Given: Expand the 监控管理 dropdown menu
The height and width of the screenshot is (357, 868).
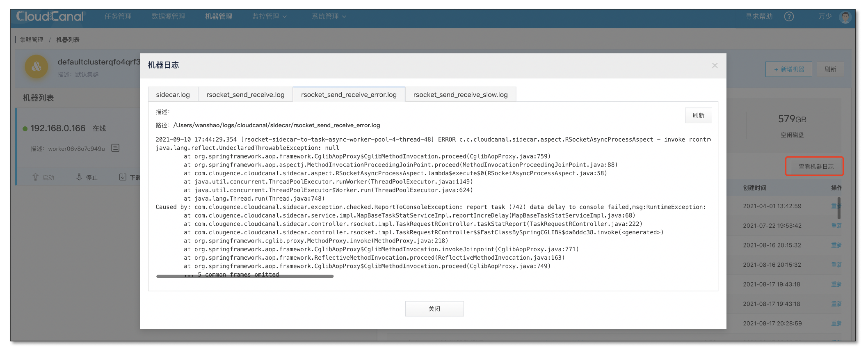Looking at the screenshot, I should [269, 16].
